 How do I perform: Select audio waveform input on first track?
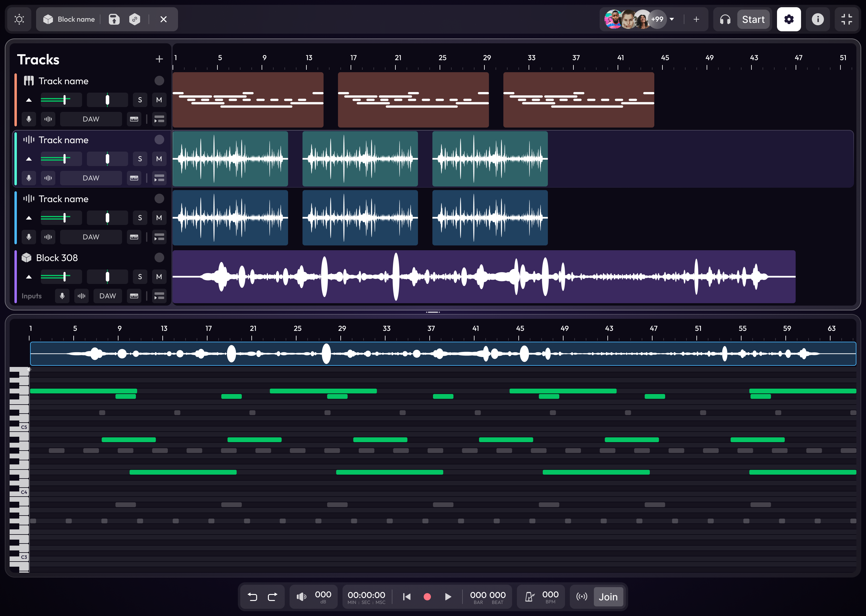click(x=48, y=119)
